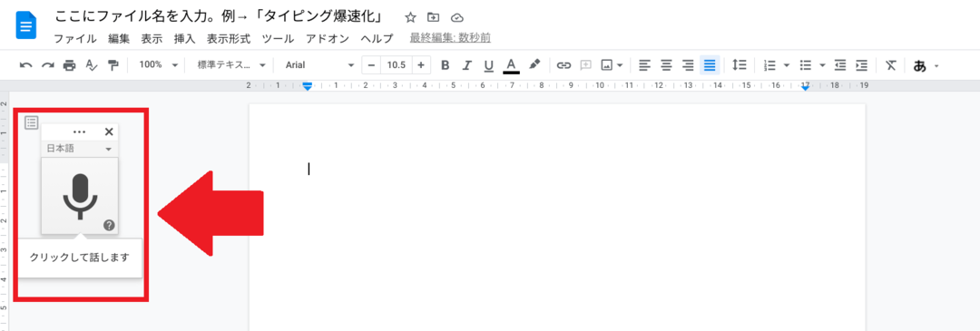Open the 標準テキスト style dropdown
980x331 pixels.
(x=231, y=65)
